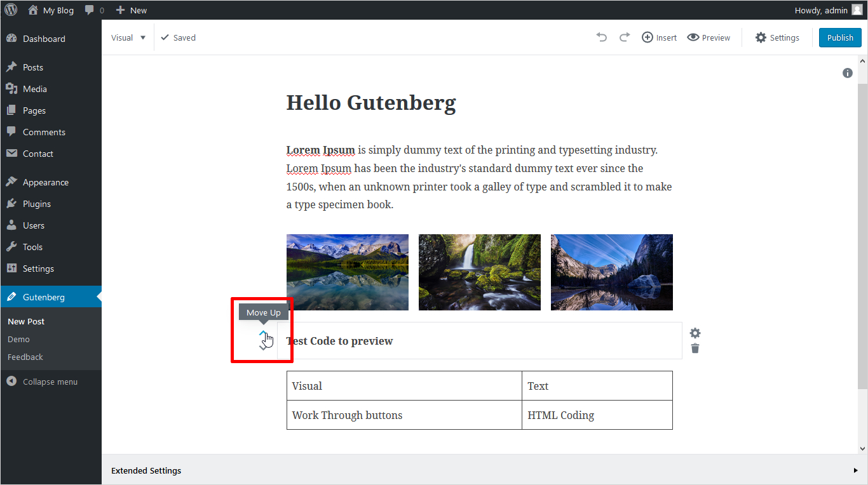Move the block up with arrow
Image resolution: width=868 pixels, height=485 pixels.
point(263,333)
